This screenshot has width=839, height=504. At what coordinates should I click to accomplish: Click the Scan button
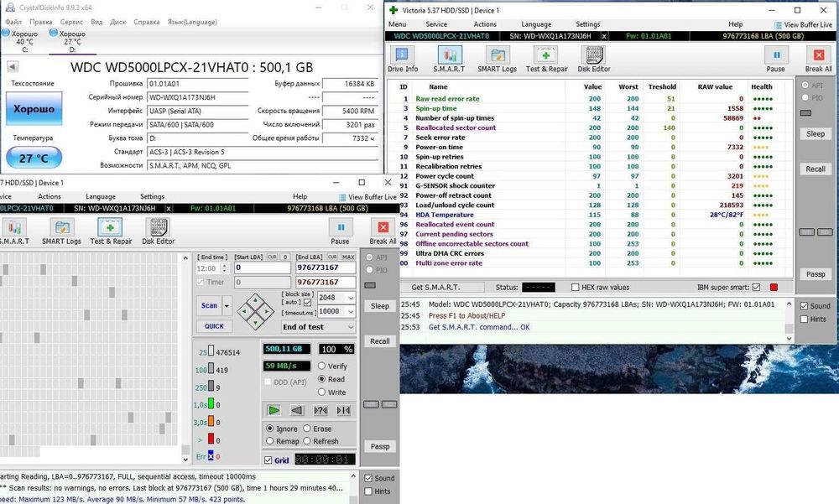click(209, 305)
